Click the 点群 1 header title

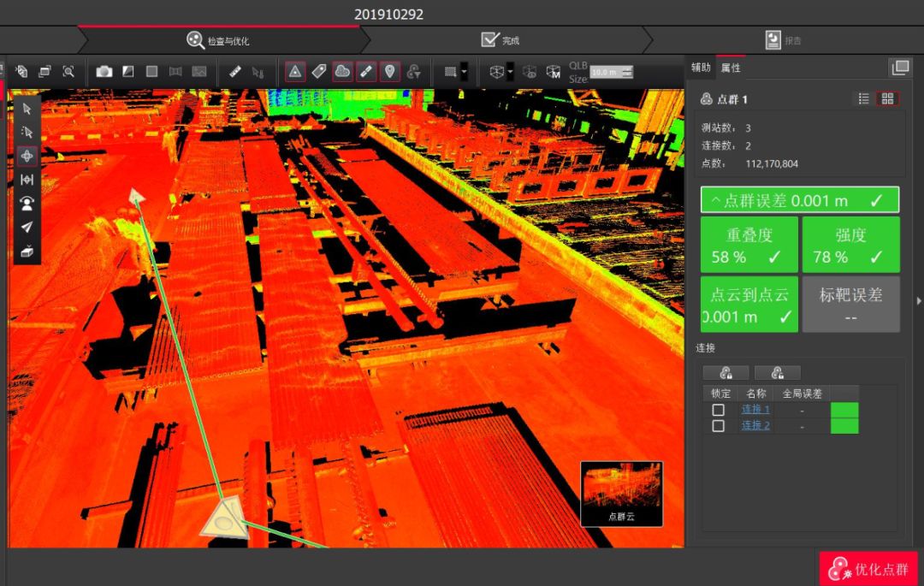point(732,99)
